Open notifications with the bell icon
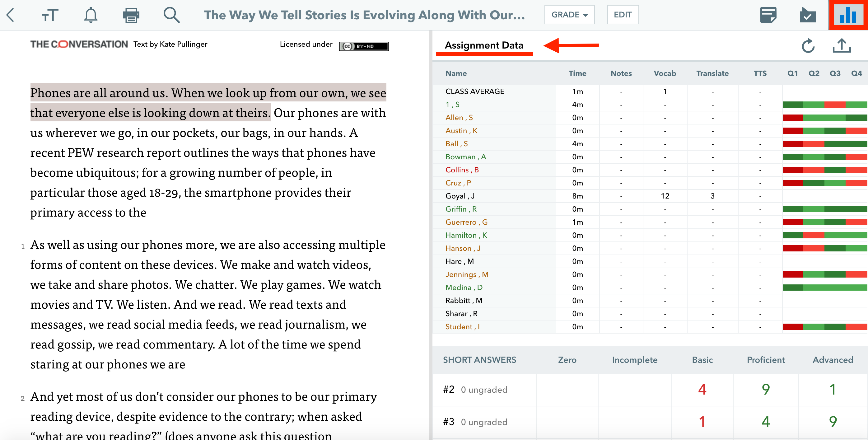This screenshot has width=868, height=440. click(x=91, y=15)
